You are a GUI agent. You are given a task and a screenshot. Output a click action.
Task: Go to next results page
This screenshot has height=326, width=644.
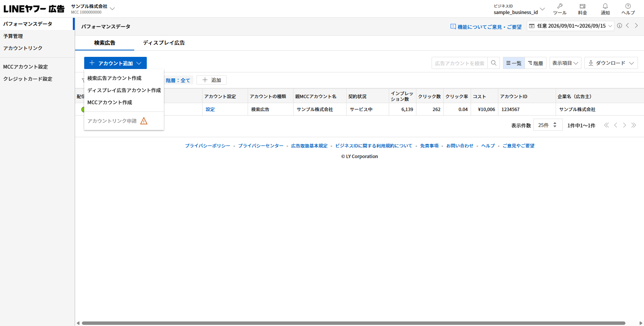[x=624, y=125]
